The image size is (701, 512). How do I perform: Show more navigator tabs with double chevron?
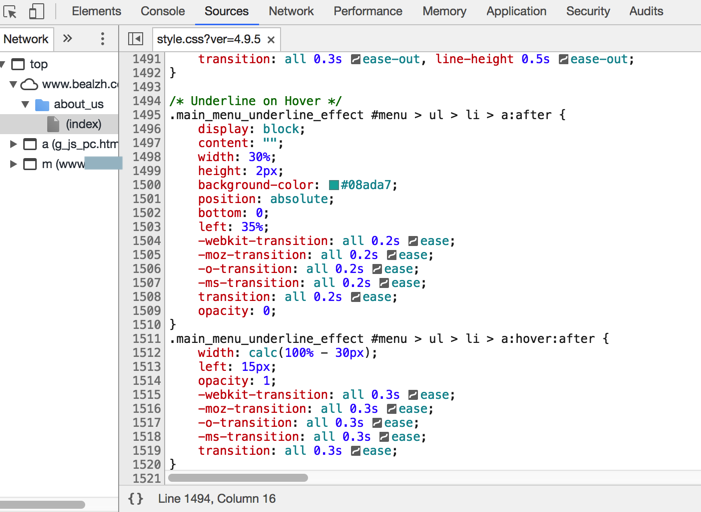[x=68, y=39]
